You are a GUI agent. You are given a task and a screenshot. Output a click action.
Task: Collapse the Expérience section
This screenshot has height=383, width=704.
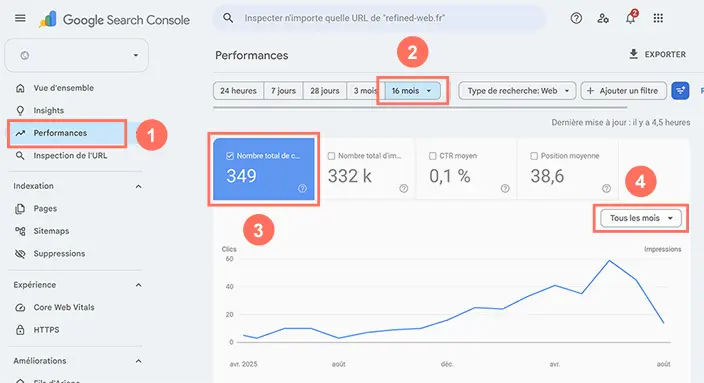point(139,285)
